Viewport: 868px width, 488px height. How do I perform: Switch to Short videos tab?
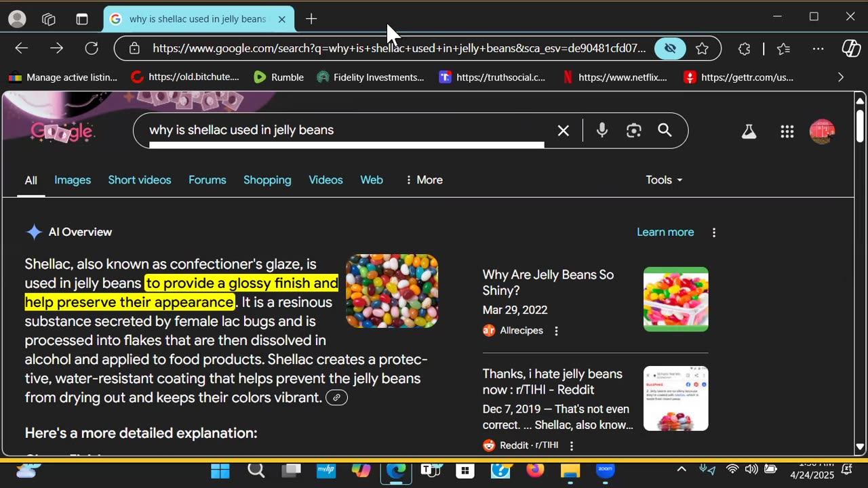point(140,180)
